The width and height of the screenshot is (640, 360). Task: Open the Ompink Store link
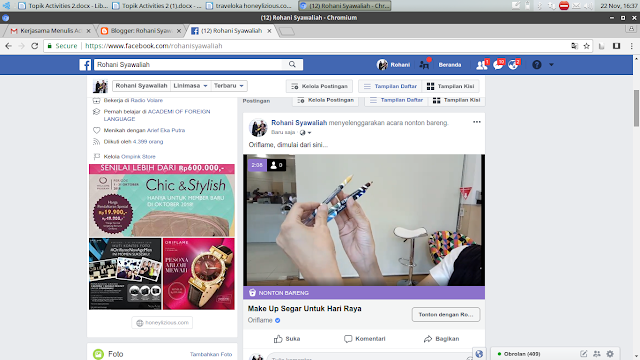click(x=138, y=156)
